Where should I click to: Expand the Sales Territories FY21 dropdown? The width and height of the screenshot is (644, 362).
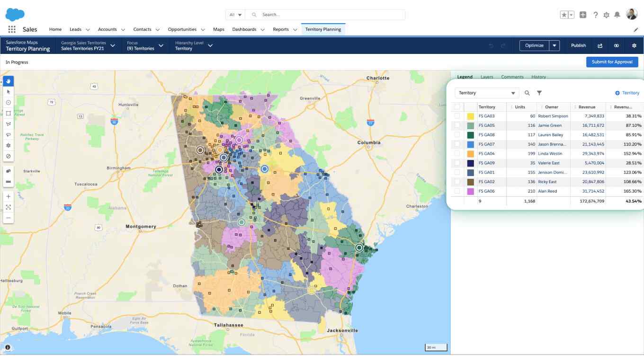coord(113,45)
